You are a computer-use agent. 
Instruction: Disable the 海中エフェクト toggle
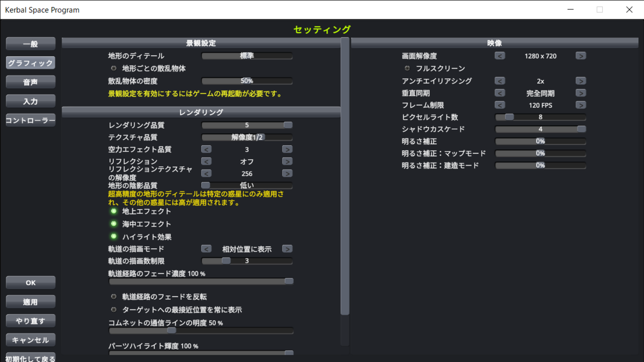pyautogui.click(x=113, y=224)
